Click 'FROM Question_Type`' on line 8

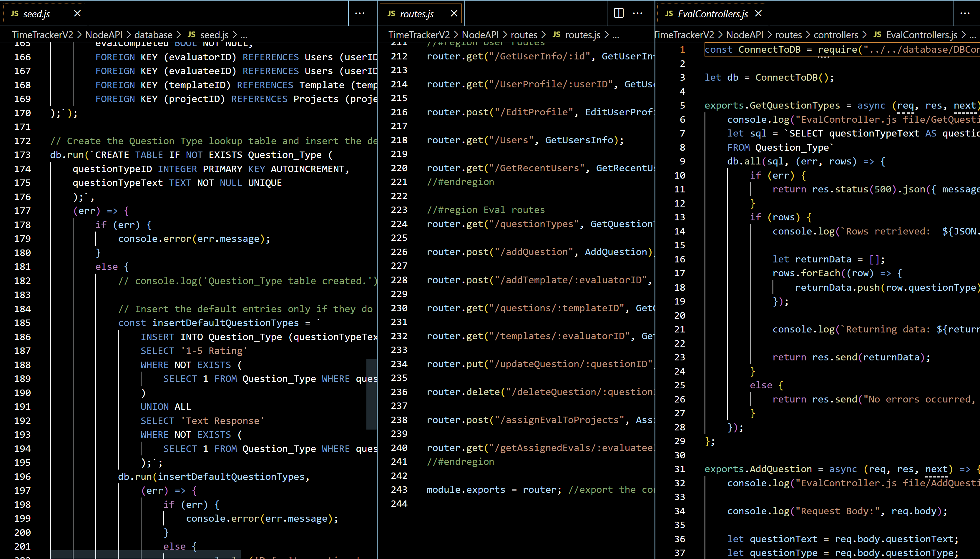tap(780, 148)
